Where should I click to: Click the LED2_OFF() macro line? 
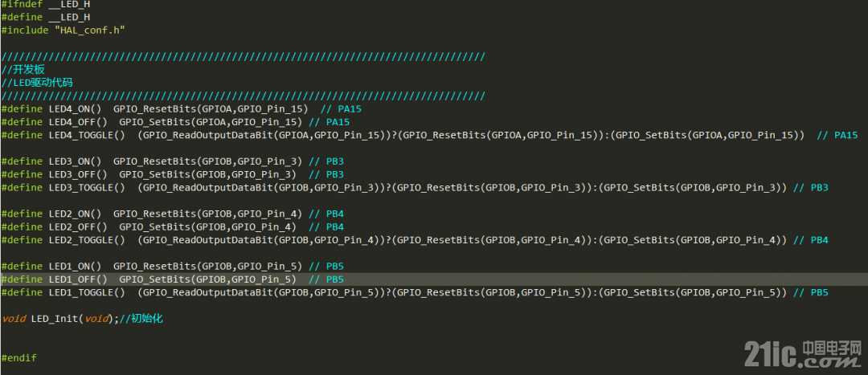click(172, 227)
